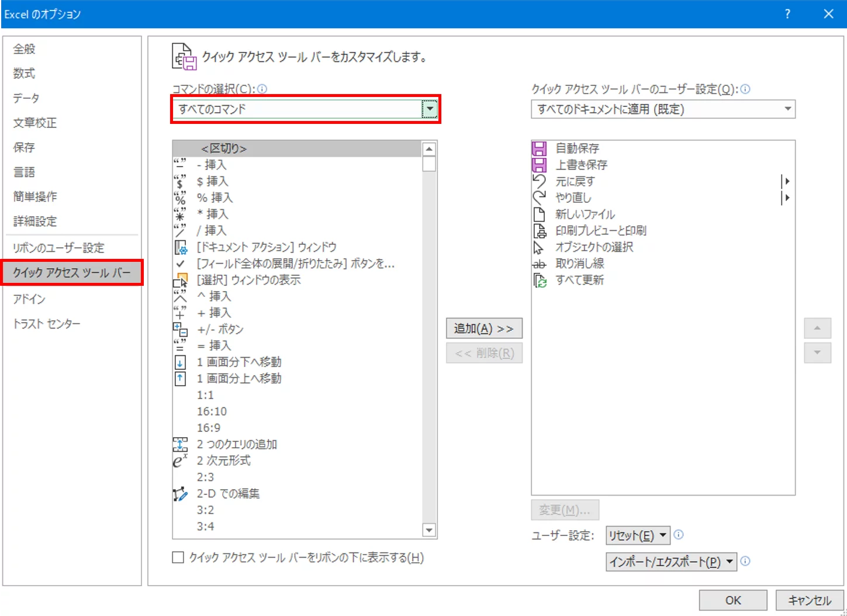847x616 pixels.
Task: Open the すべてのコマンド dropdown
Action: (430, 109)
